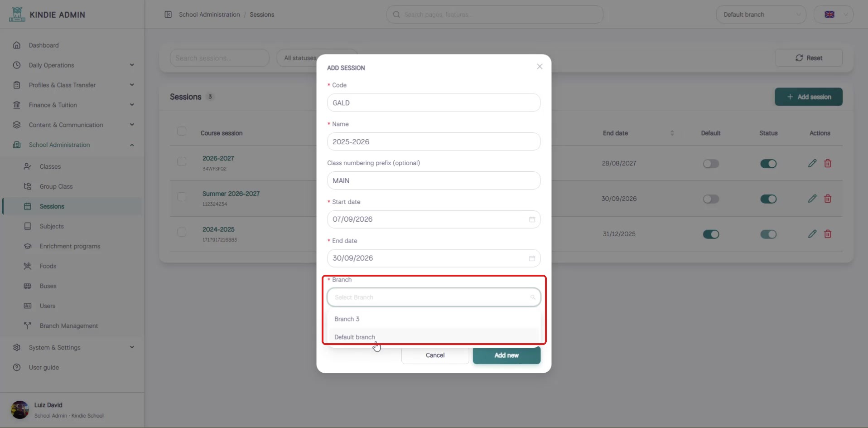Viewport: 868px width, 428px height.
Task: Choose Default branch from the dropdown list
Action: pyautogui.click(x=434, y=337)
